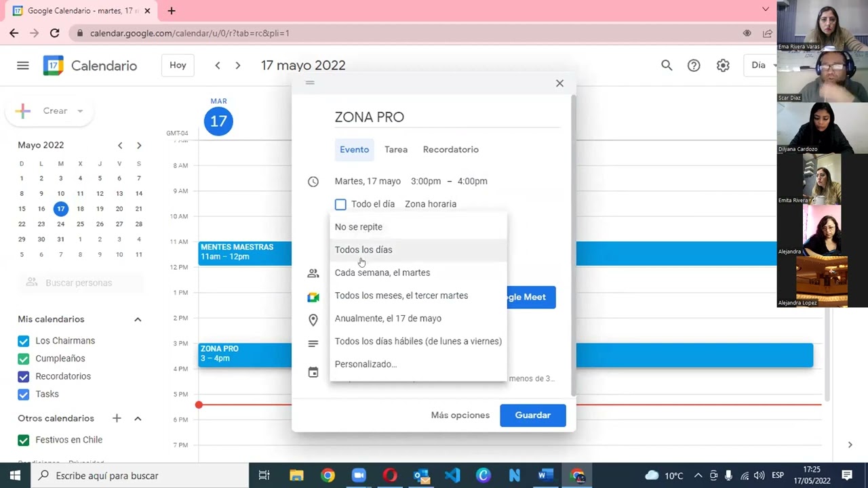Click the add guests people icon

(313, 273)
